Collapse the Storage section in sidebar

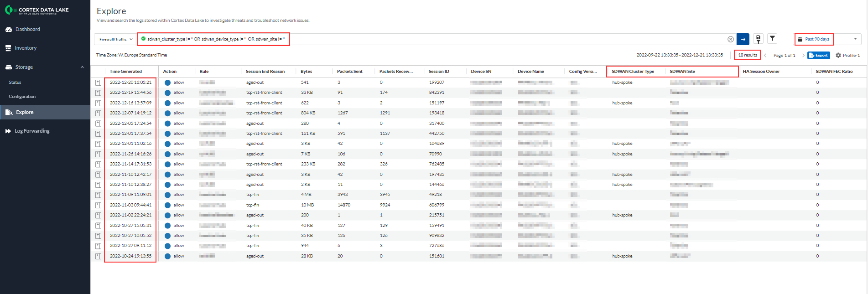tap(82, 67)
